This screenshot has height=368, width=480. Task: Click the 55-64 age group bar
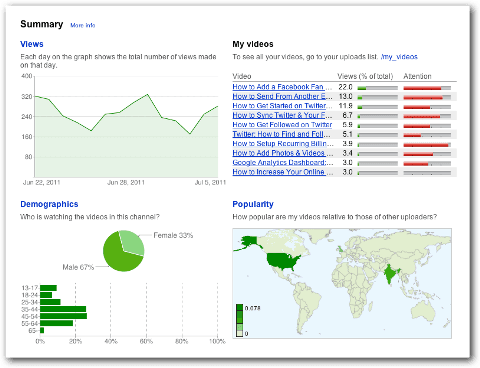coord(57,323)
